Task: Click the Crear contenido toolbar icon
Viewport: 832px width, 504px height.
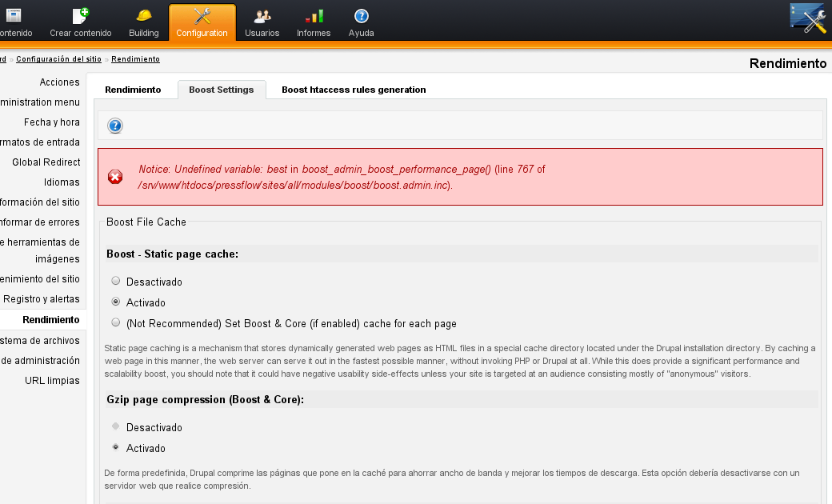Action: pos(79,16)
